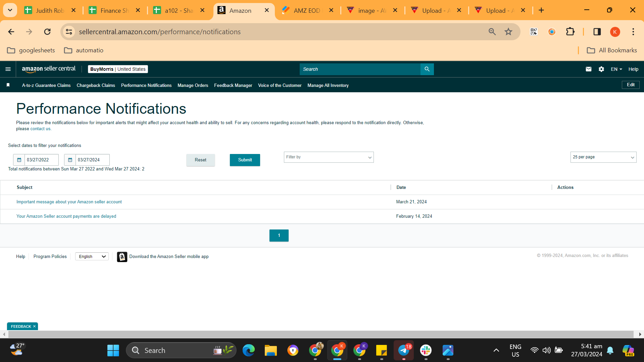644x362 pixels.
Task: Open the new tab plus button
Action: coord(541,10)
